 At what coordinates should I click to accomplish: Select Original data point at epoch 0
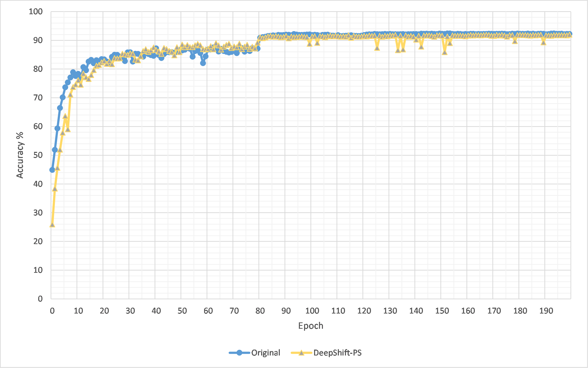[52, 170]
